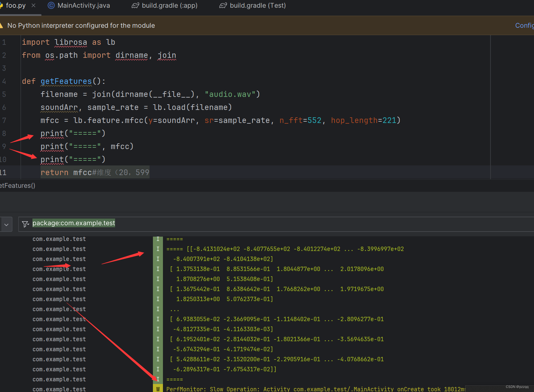The image size is (534, 392).
Task: Click the Configure interpreter link
Action: (524, 26)
